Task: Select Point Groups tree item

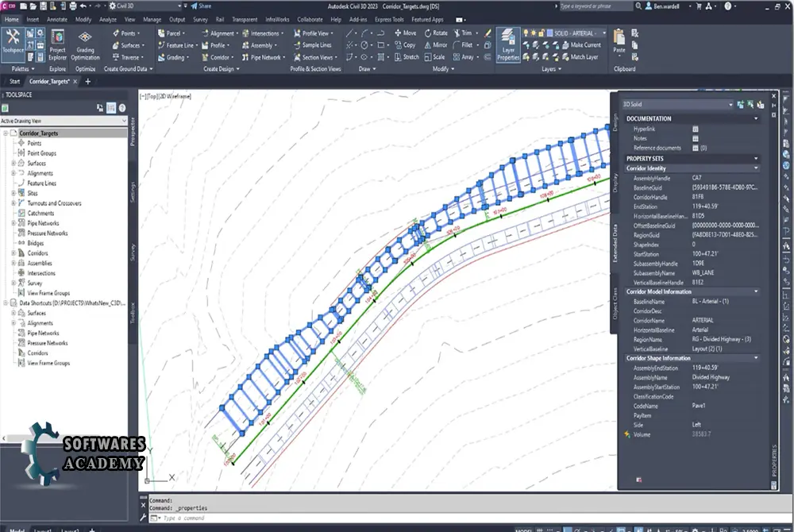Action: pos(41,153)
